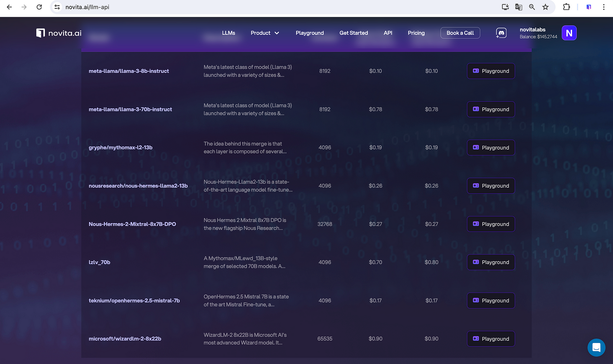
Task: Reload the novita.ai page
Action: coord(39,7)
